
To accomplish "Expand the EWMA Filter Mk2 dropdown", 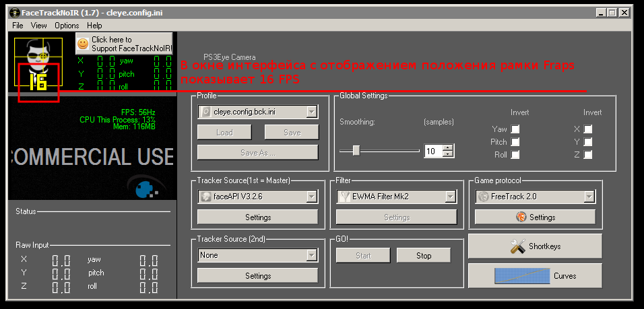I will (451, 197).
